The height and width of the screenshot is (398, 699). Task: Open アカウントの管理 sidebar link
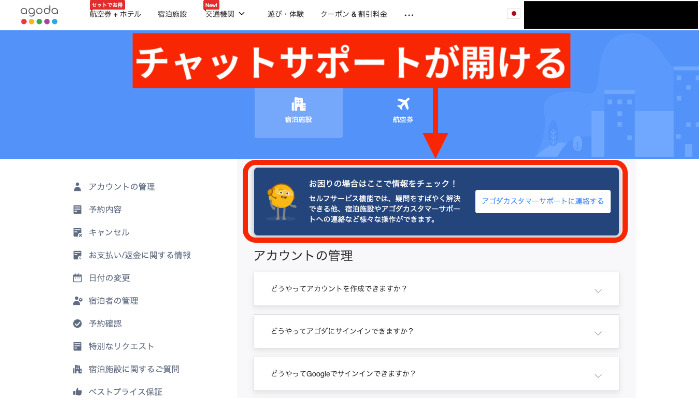pyautogui.click(x=121, y=187)
